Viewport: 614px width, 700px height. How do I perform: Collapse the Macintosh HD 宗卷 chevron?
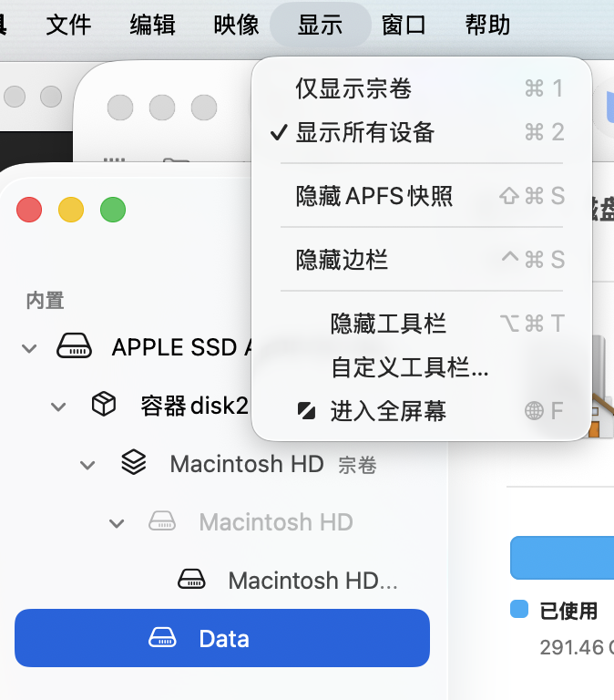87,464
